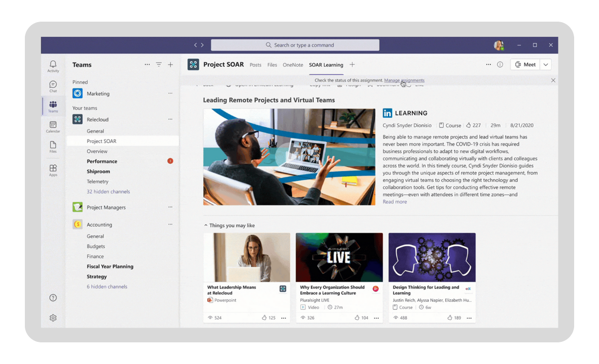
Task: Collapse the Things you may like section
Action: coord(206,225)
